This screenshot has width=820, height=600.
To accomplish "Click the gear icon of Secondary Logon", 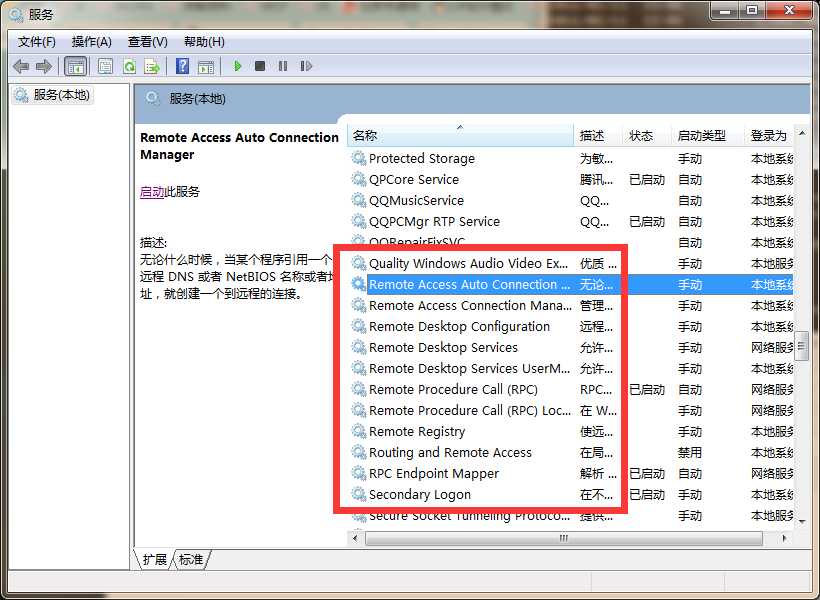I will (x=358, y=494).
